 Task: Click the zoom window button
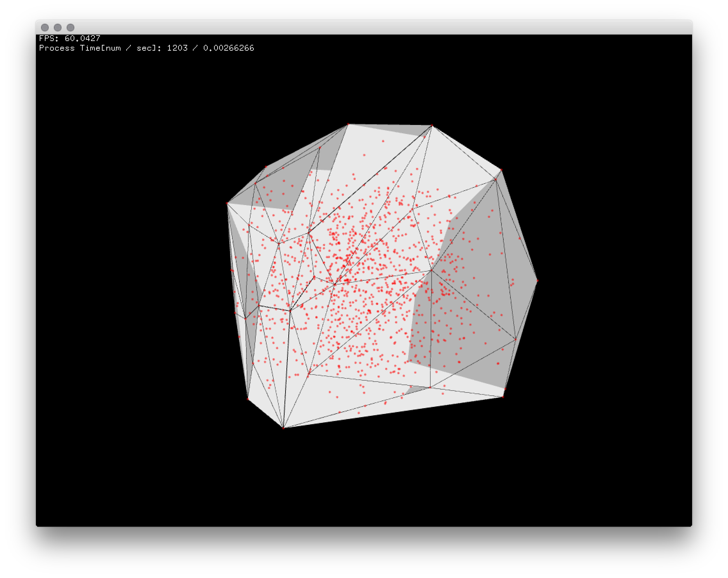tap(70, 27)
